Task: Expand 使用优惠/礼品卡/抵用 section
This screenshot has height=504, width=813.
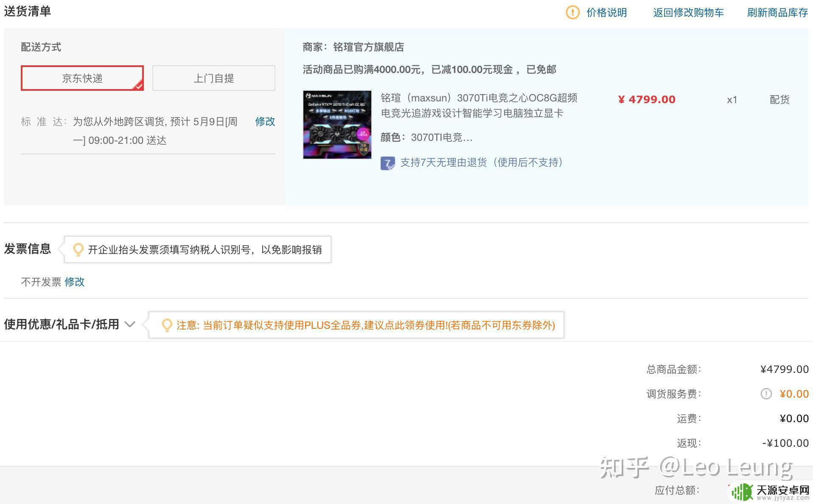Action: click(69, 325)
